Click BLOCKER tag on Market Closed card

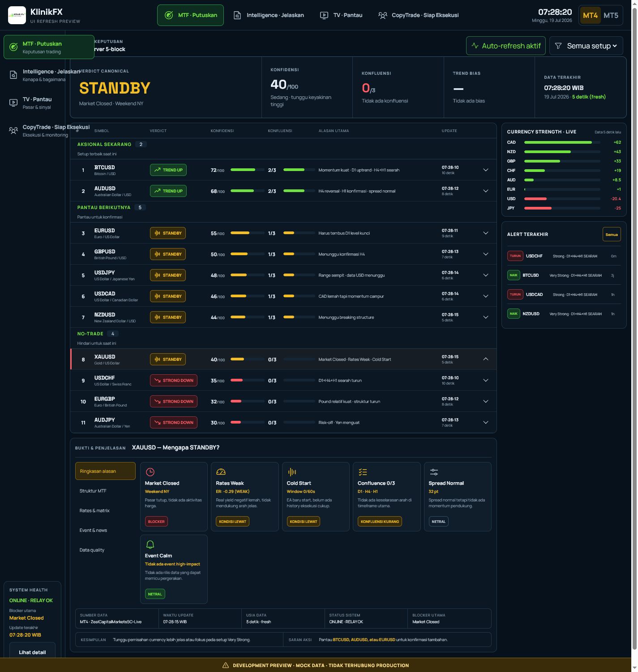click(156, 522)
